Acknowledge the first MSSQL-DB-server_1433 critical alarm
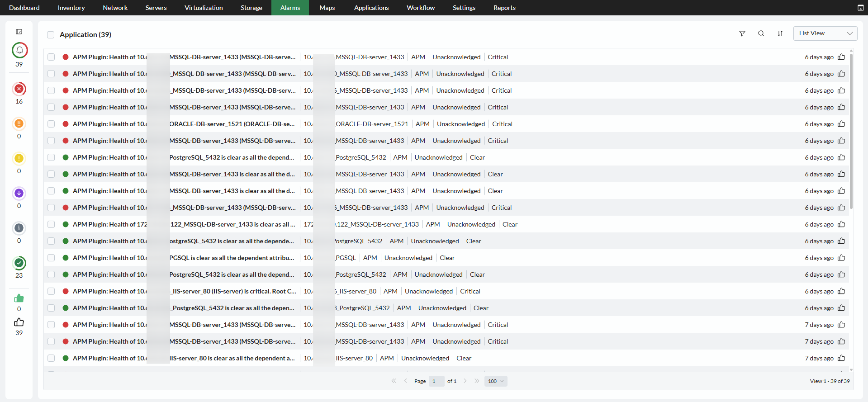868x402 pixels. point(841,57)
